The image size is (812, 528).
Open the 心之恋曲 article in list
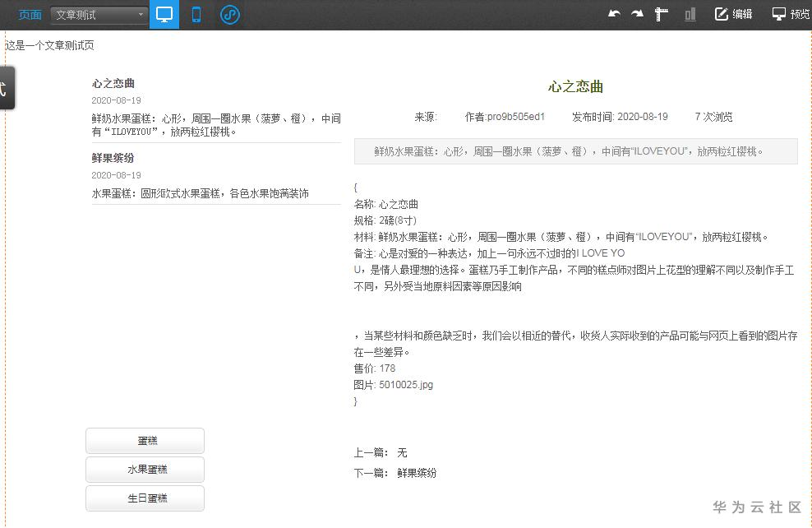click(x=113, y=83)
